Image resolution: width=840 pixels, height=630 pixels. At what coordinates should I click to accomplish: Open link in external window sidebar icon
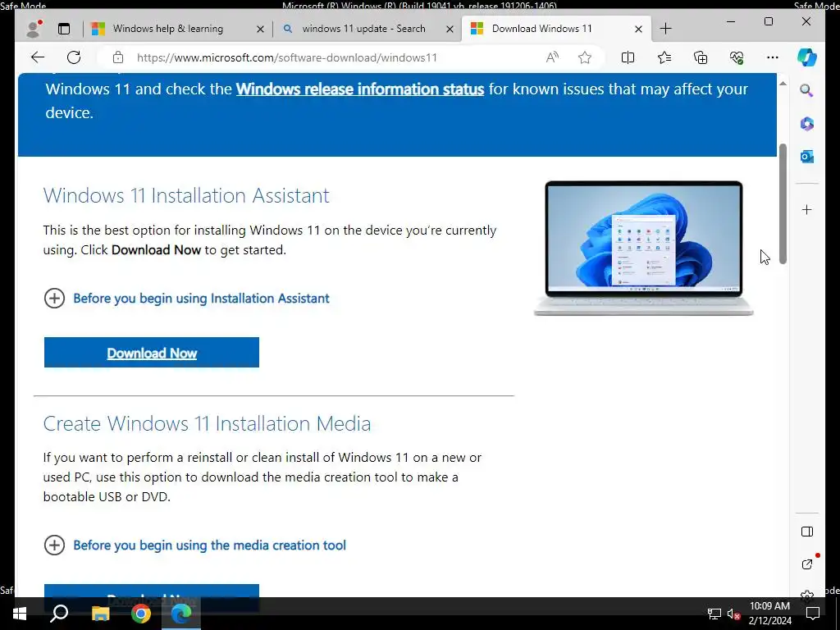coord(807,564)
